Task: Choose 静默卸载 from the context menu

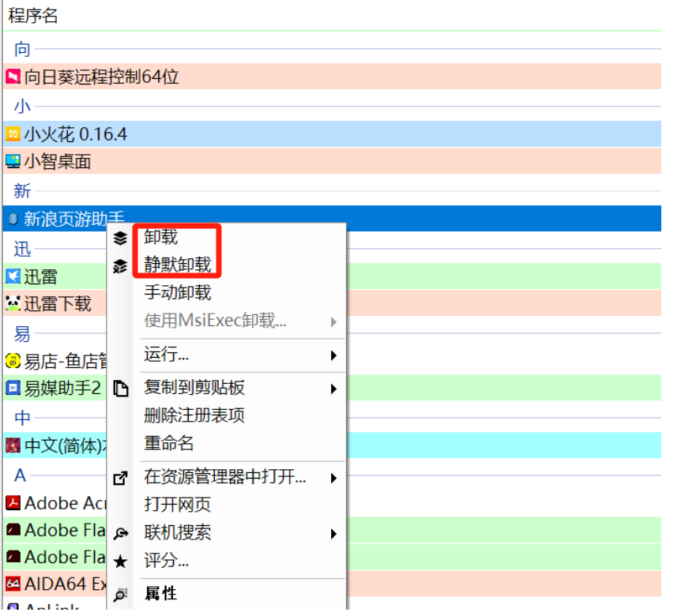Action: pos(177,265)
